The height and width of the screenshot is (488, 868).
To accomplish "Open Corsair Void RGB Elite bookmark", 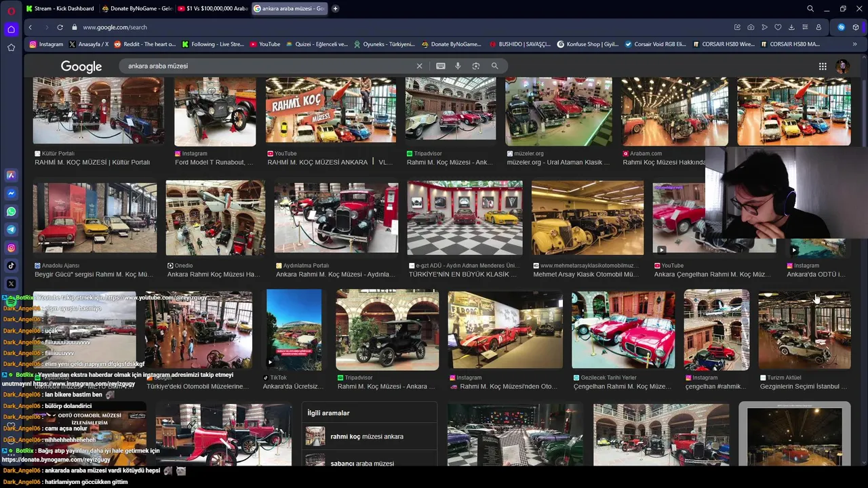I will coord(655,44).
